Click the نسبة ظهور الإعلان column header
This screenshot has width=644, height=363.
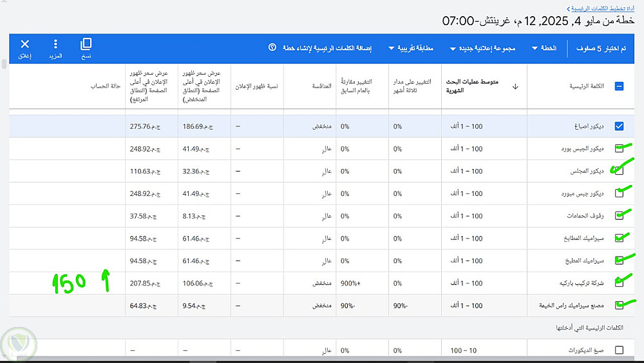pos(257,86)
